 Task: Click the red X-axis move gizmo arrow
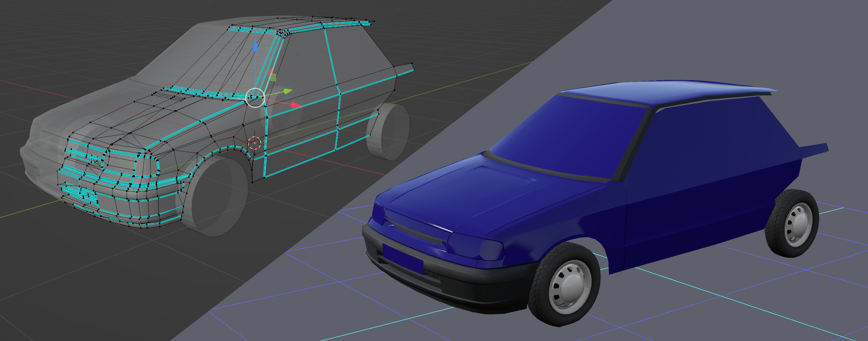click(296, 104)
